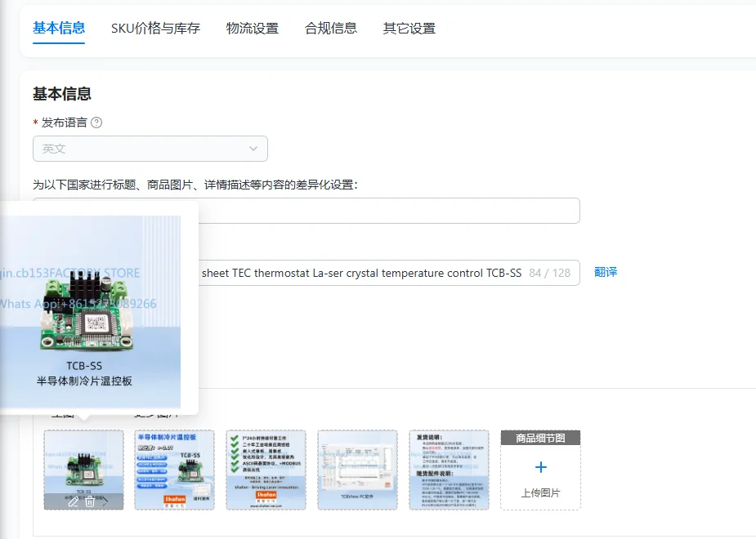
Task: Open the SKU价格与库存 tab
Action: pyautogui.click(x=155, y=29)
